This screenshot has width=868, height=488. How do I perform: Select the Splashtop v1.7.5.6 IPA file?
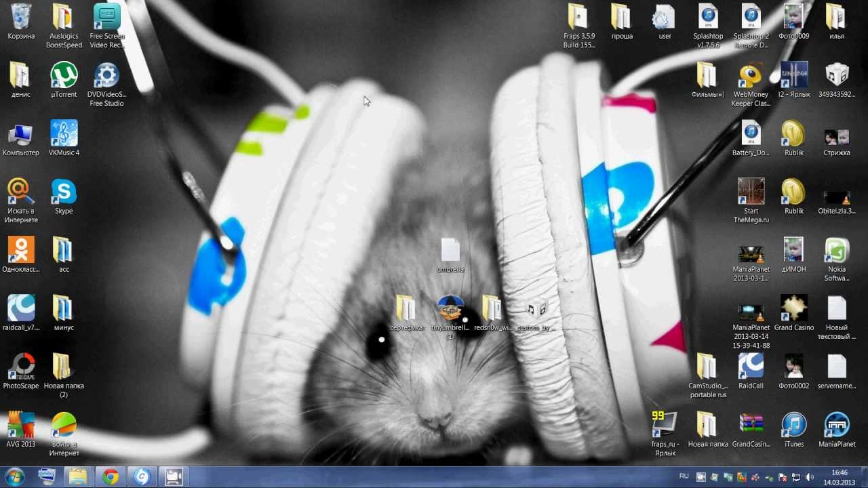708,26
